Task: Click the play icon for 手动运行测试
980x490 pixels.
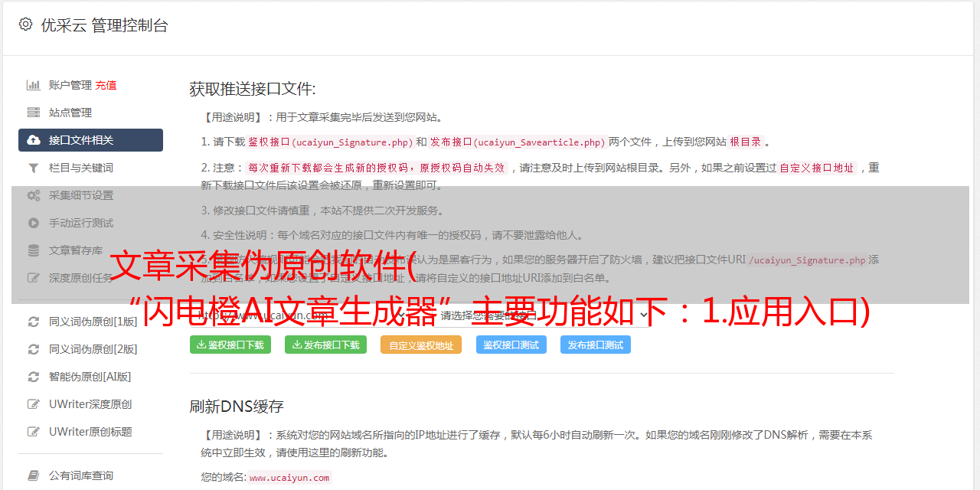Action: click(34, 223)
